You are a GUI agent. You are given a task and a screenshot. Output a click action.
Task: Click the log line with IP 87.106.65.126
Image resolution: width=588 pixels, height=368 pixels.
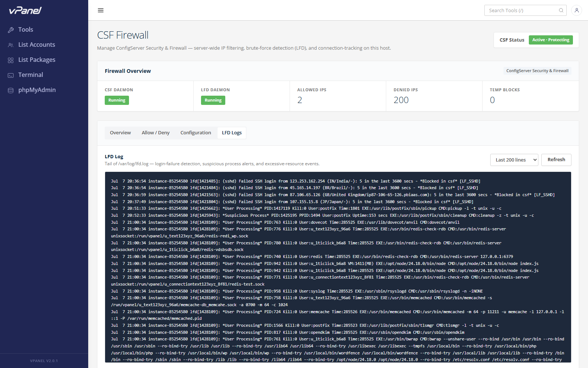point(333,195)
